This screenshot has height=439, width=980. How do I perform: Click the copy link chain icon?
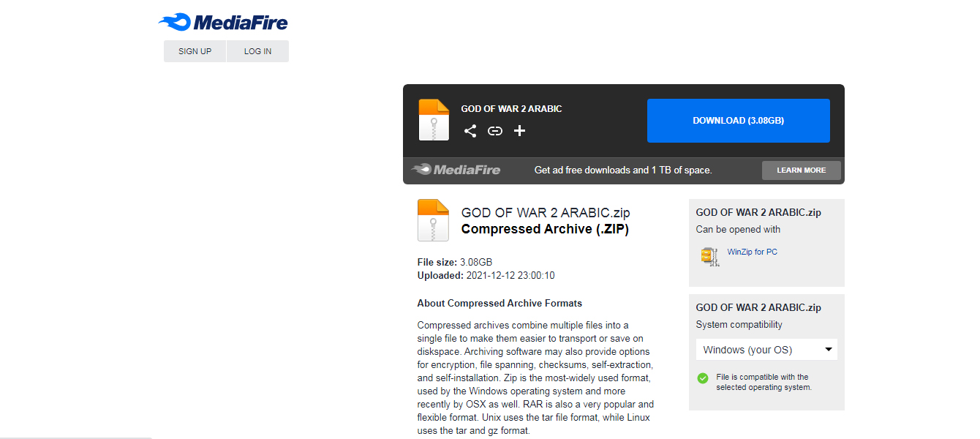coord(495,131)
